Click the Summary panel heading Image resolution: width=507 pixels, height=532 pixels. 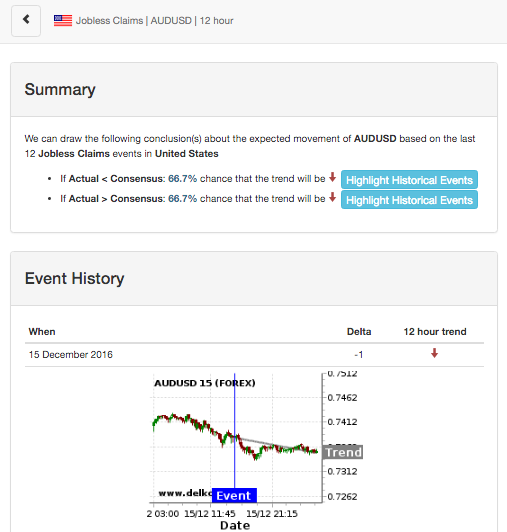[x=60, y=90]
